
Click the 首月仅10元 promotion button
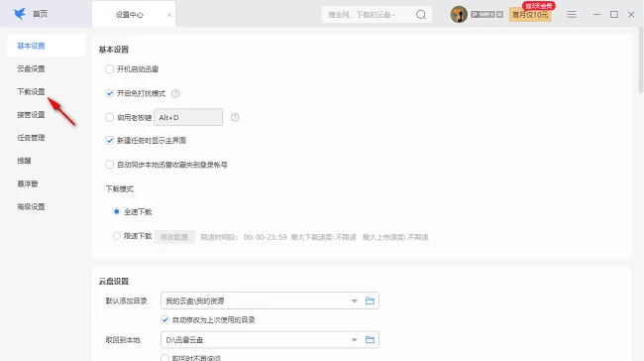(x=530, y=15)
